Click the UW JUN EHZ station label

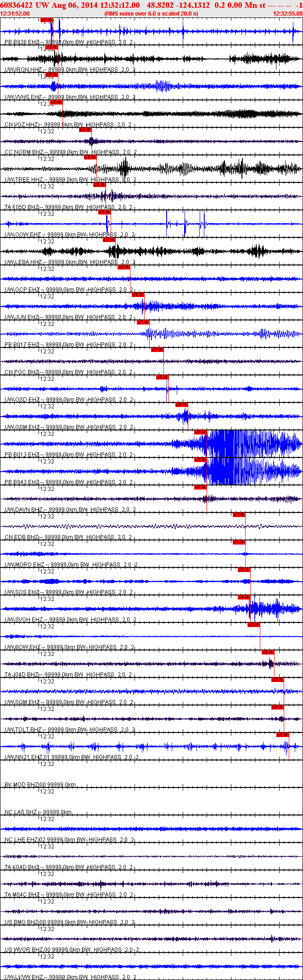click(22, 317)
